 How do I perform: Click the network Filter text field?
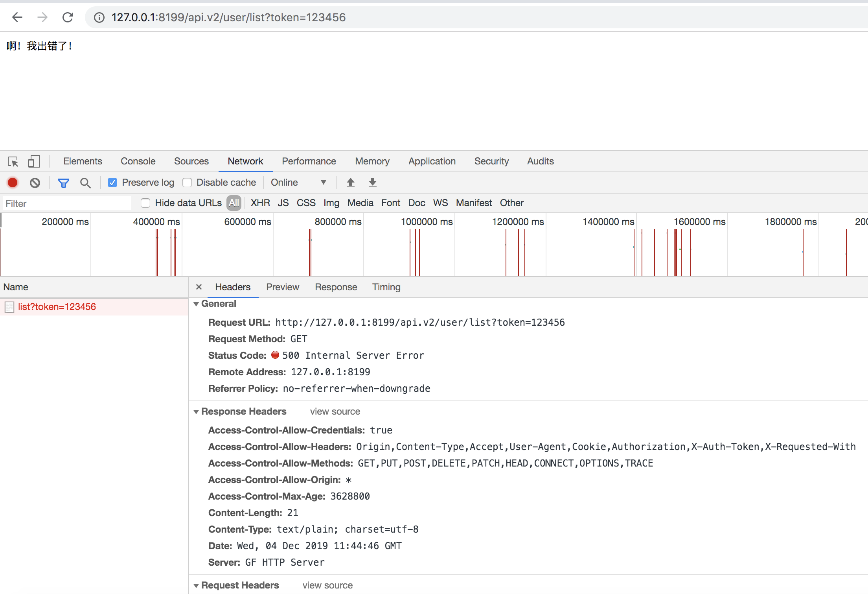pyautogui.click(x=67, y=203)
